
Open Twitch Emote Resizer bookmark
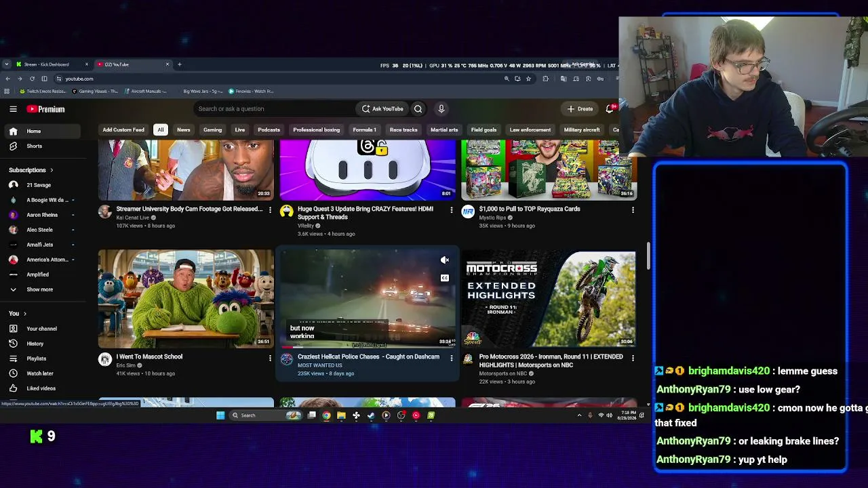tap(43, 91)
